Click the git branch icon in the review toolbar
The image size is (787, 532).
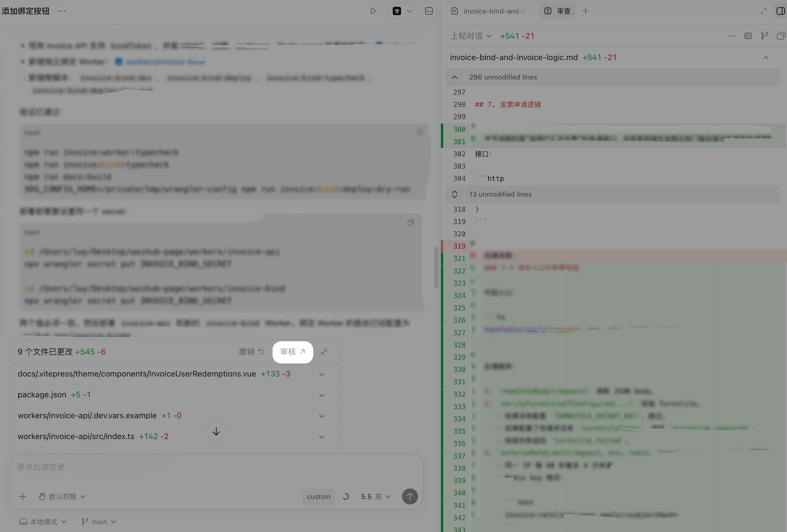[764, 36]
